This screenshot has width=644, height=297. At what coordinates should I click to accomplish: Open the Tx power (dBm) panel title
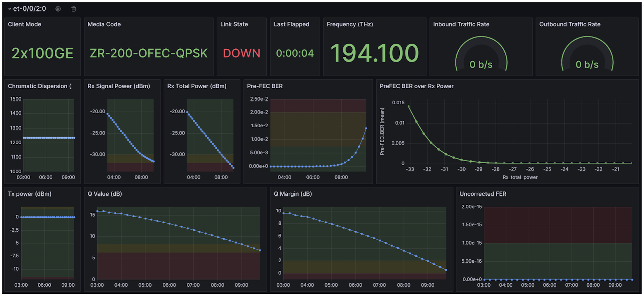(x=30, y=194)
